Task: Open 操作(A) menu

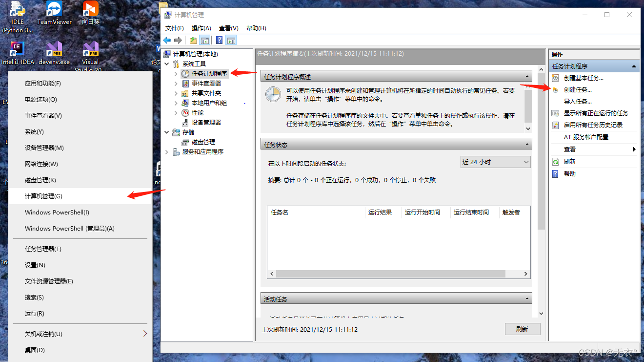Action: click(x=201, y=28)
